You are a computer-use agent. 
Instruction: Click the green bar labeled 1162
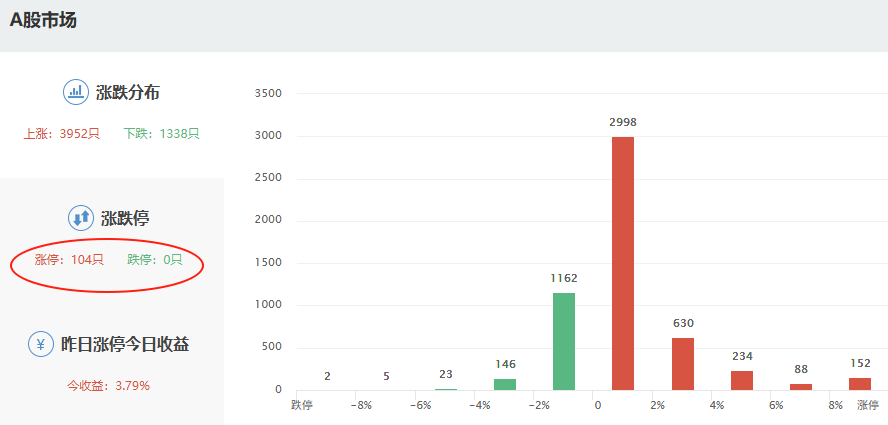tap(564, 341)
